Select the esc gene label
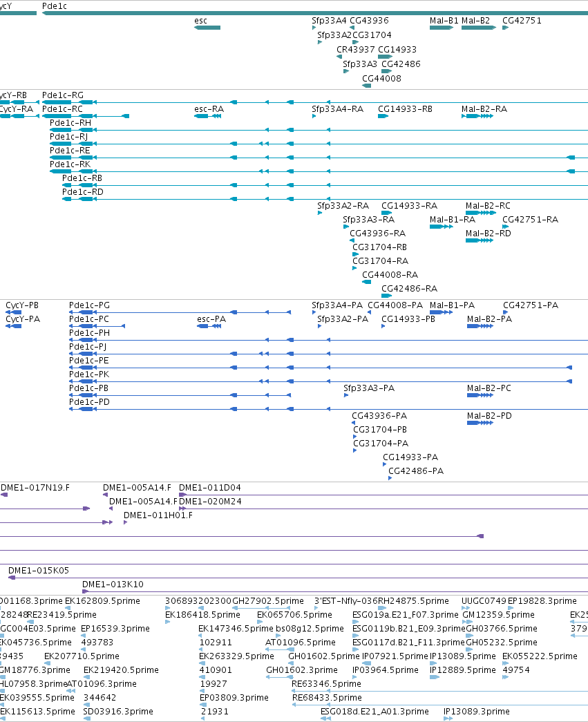The height and width of the screenshot is (722, 588). point(200,21)
